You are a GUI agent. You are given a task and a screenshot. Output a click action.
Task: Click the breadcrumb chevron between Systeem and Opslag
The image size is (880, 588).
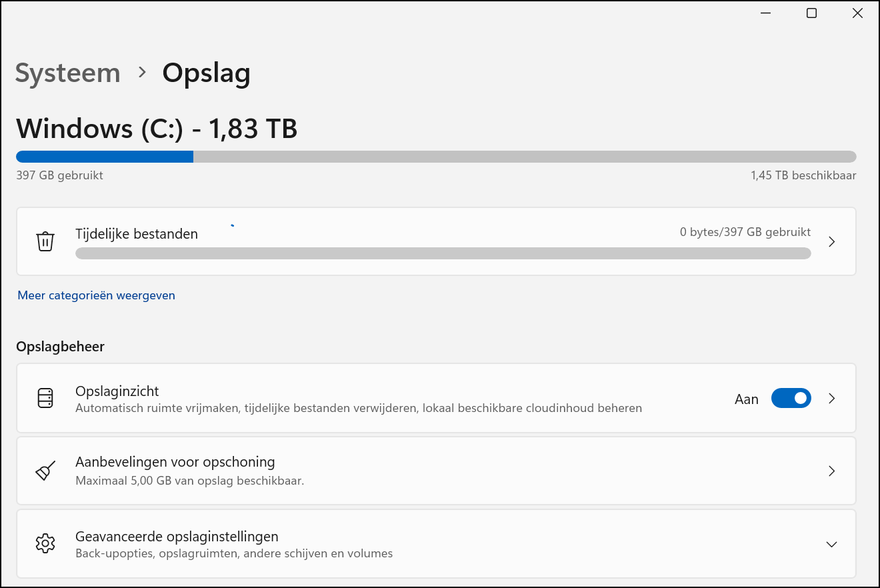141,74
